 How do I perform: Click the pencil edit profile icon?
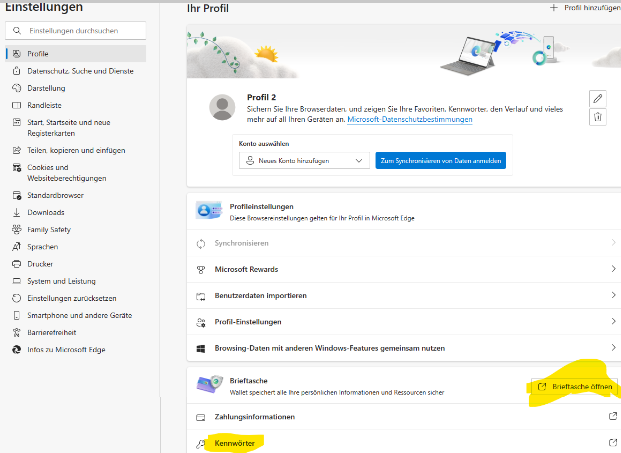point(598,98)
